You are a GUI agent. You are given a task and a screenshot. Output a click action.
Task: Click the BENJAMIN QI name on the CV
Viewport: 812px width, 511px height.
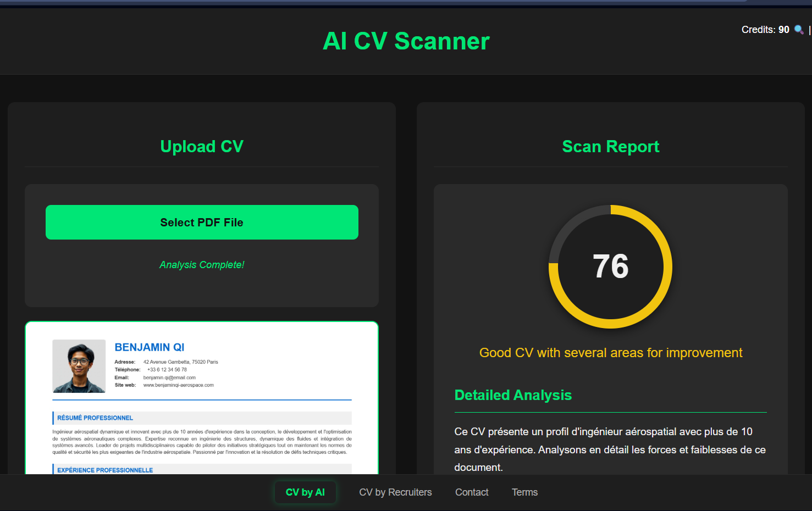click(149, 347)
